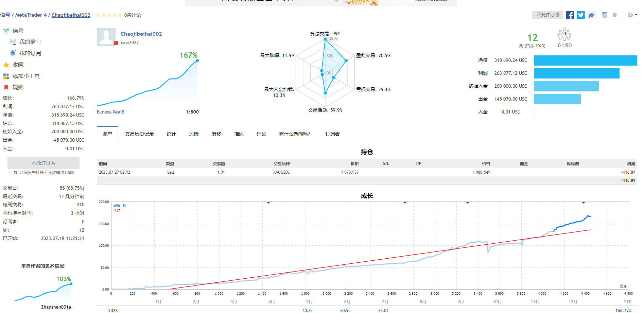Click the Chaojibeihai002 breadcrumb link
This screenshot has width=644, height=313.
point(71,15)
